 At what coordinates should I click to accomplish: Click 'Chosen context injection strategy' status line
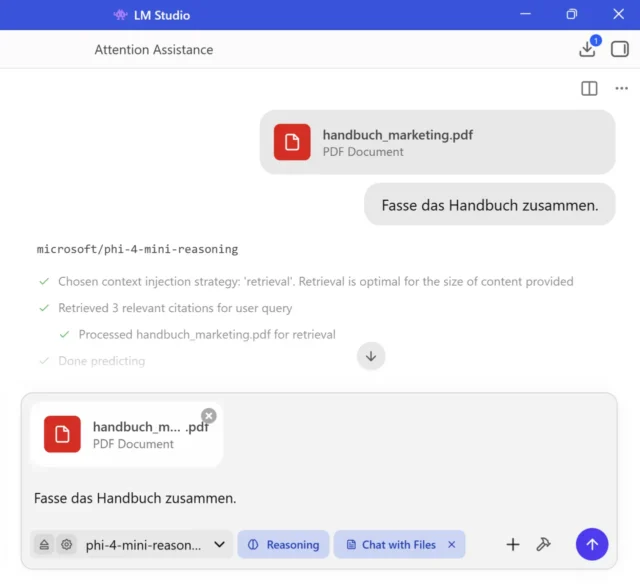tap(306, 282)
